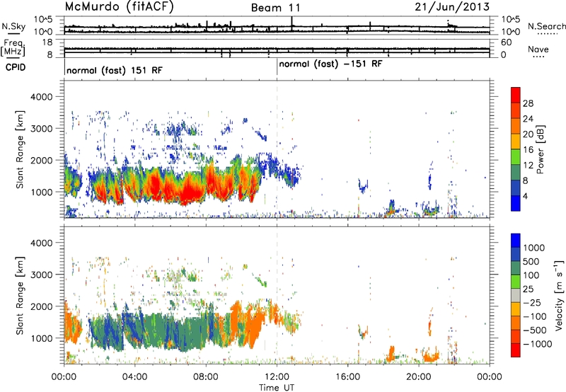
Task: Click the N.Search legend label
Action: point(546,26)
